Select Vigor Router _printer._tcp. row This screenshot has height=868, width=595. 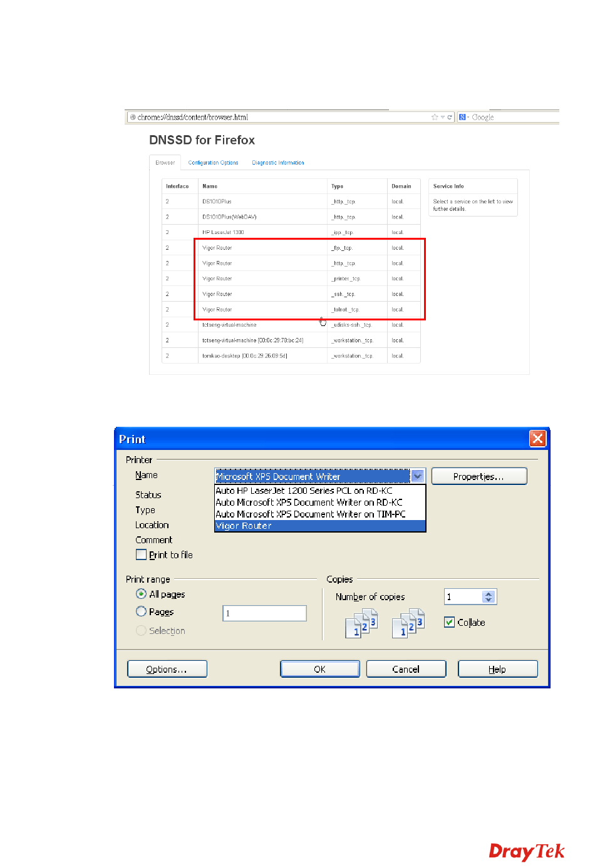(x=291, y=278)
